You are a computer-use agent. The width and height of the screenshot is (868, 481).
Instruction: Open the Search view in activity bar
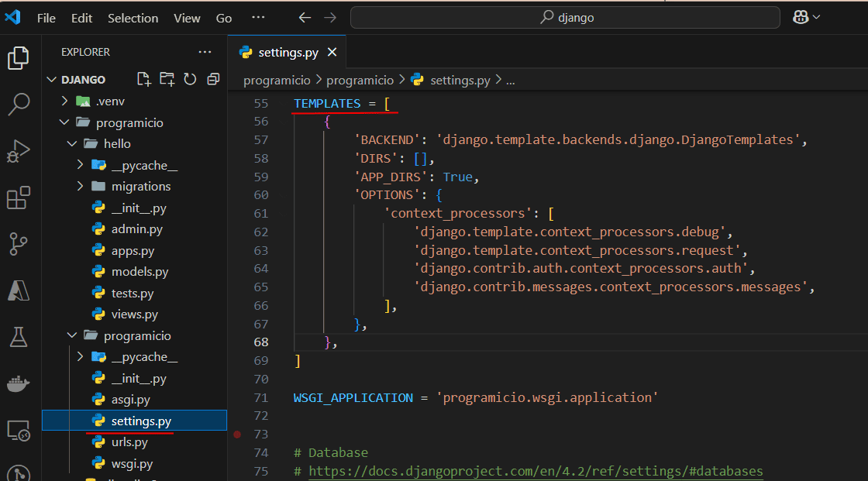click(x=19, y=104)
